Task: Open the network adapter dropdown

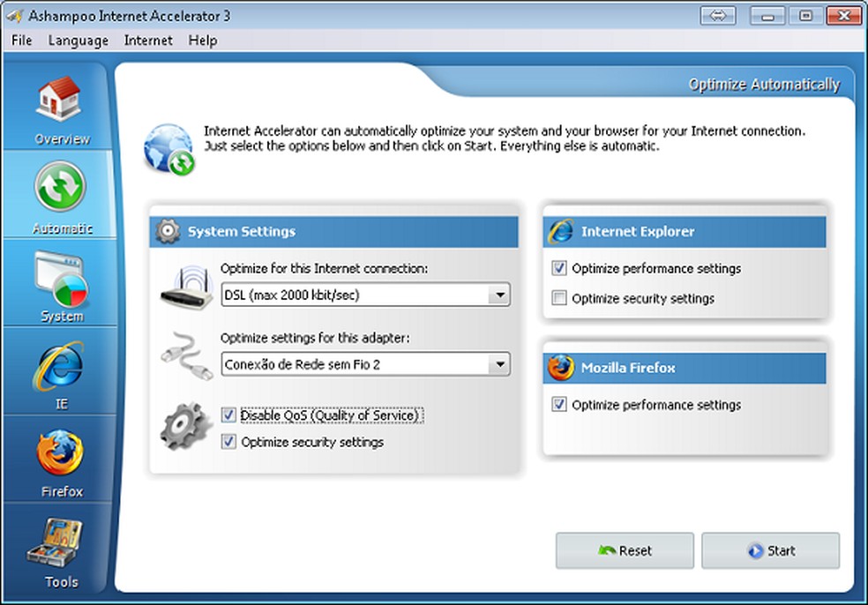Action: click(365, 364)
